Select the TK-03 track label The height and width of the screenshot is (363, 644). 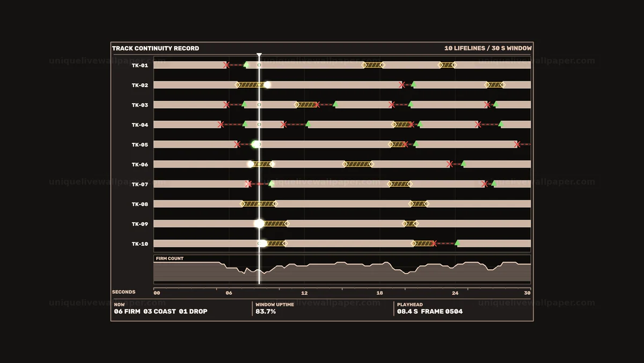(x=140, y=105)
